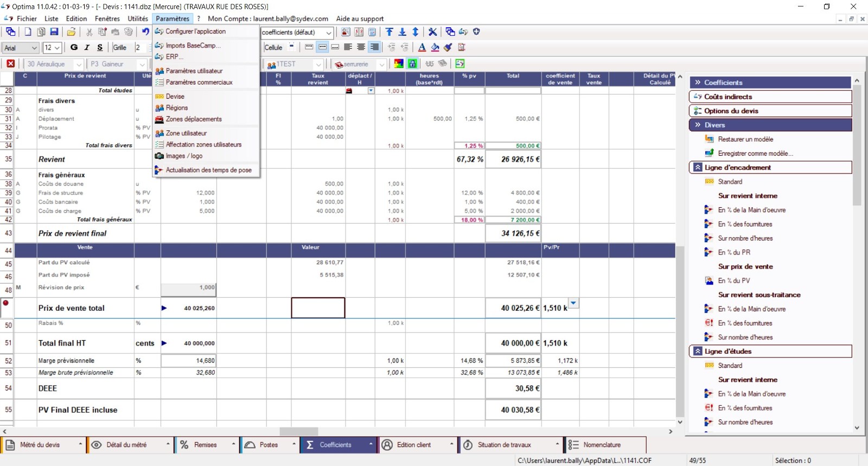868x466 pixels.
Task: Switch to the Métré du devis tab
Action: [43, 445]
